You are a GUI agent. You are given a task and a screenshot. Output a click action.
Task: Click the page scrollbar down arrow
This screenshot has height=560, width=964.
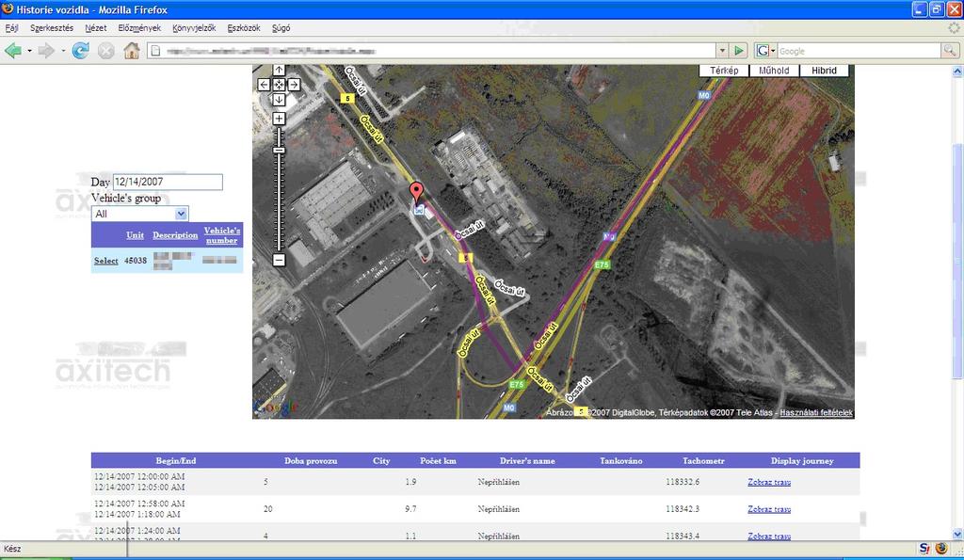[x=957, y=535]
